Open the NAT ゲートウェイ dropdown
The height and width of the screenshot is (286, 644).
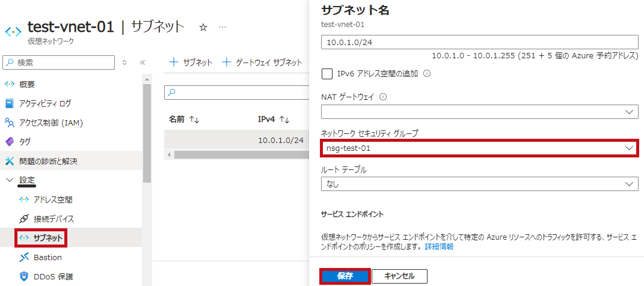point(480,112)
